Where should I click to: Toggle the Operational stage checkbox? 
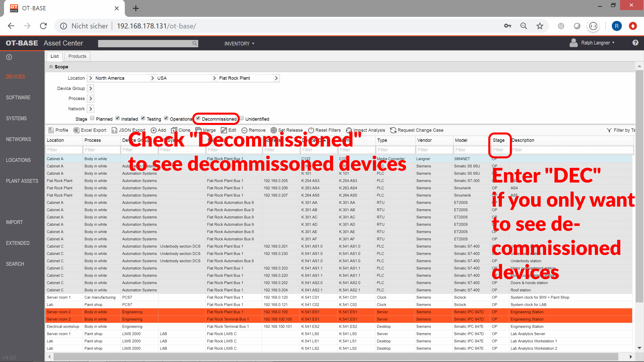click(166, 118)
